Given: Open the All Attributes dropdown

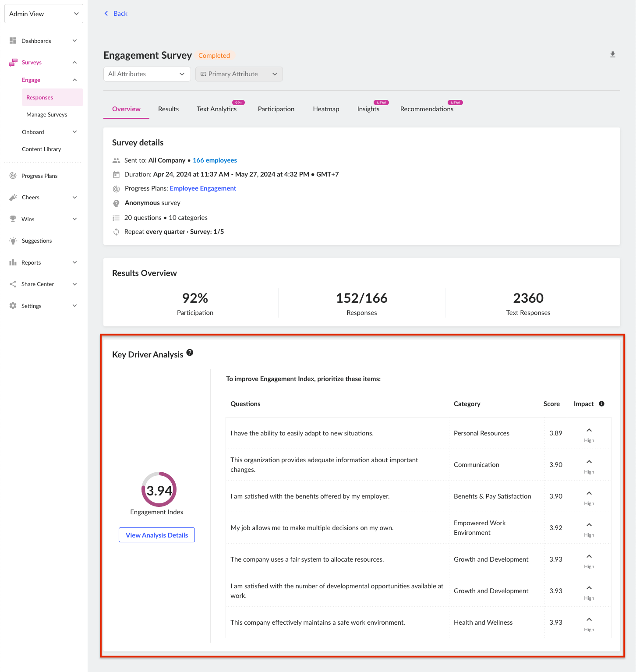Looking at the screenshot, I should pos(147,74).
